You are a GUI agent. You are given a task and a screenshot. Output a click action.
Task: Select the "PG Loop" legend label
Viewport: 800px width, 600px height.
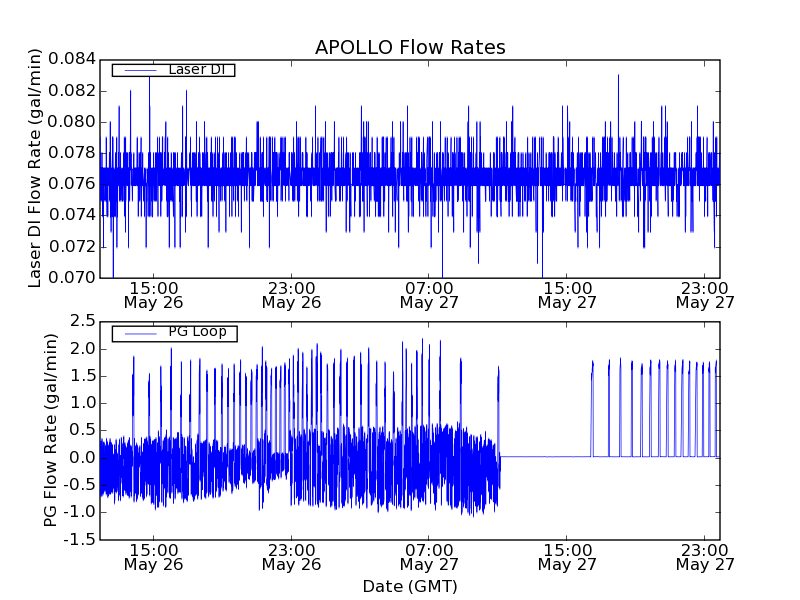[x=196, y=332]
